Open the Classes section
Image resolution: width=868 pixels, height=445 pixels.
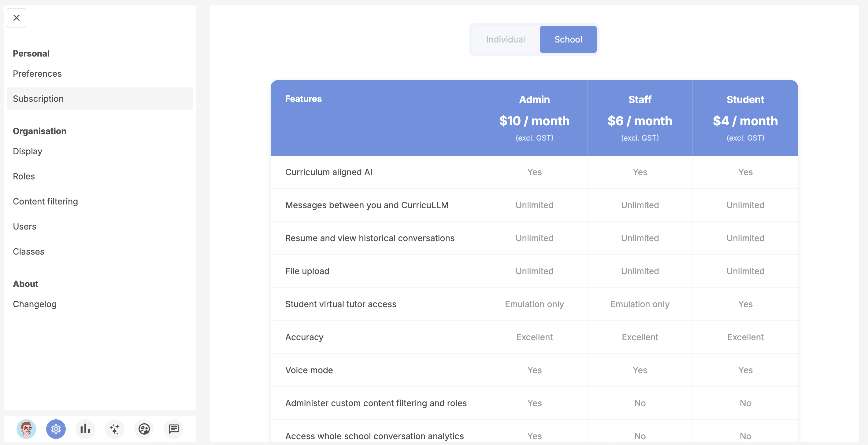pyautogui.click(x=29, y=252)
